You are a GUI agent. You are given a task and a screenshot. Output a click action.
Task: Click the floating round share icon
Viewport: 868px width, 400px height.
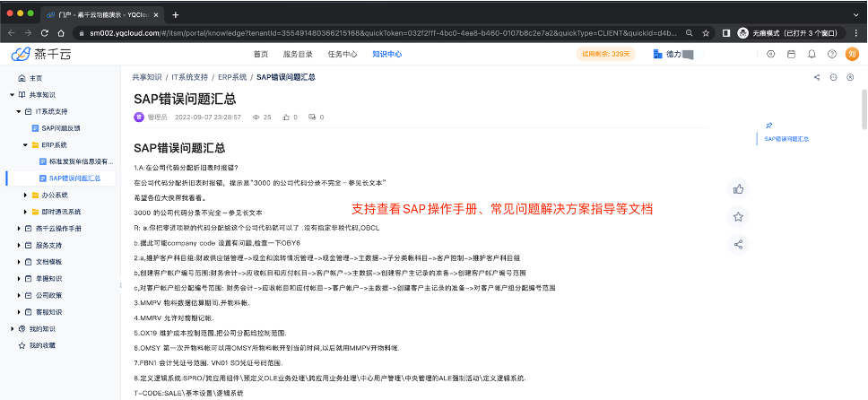739,244
